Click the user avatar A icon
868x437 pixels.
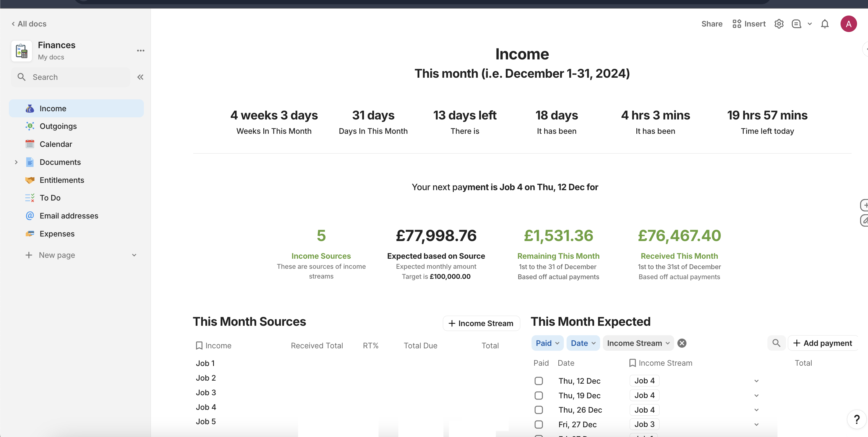[848, 24]
